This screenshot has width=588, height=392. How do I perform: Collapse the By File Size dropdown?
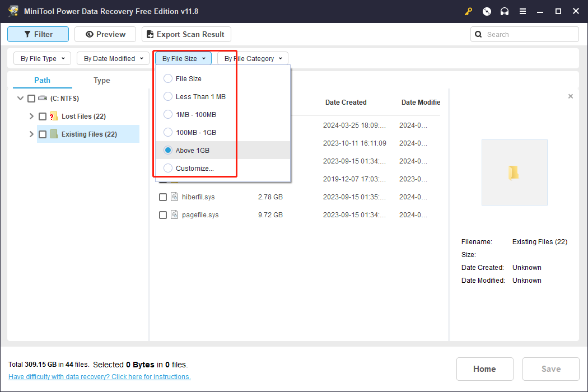[184, 58]
